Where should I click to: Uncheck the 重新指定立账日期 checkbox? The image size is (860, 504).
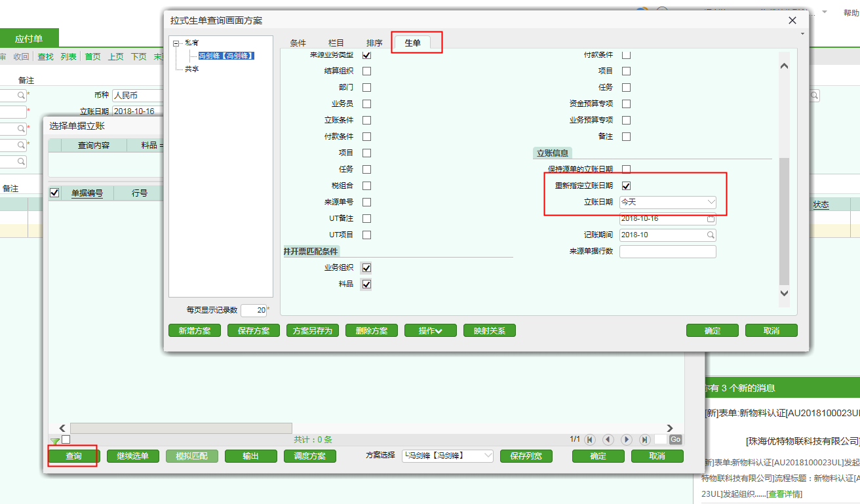(x=626, y=186)
